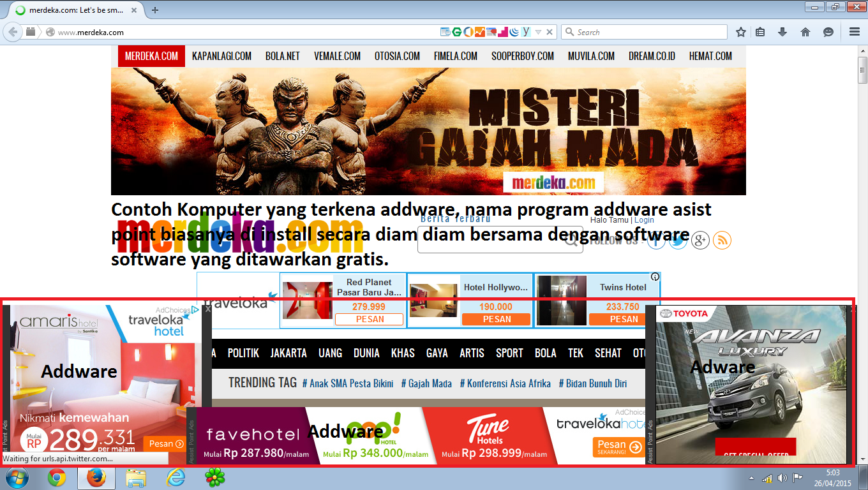This screenshot has height=490, width=868.
Task: Click the Home icon in Firefox toolbar
Action: (x=805, y=32)
